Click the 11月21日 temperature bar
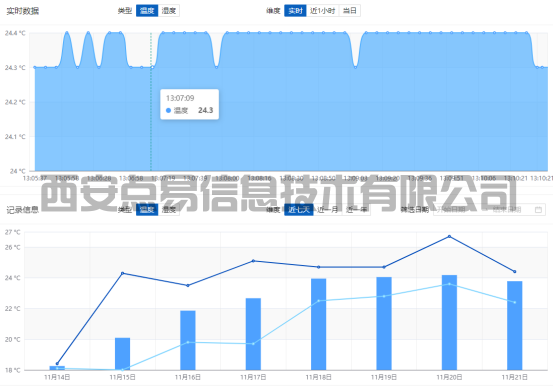Screen dimensions: 553x388 515,326
